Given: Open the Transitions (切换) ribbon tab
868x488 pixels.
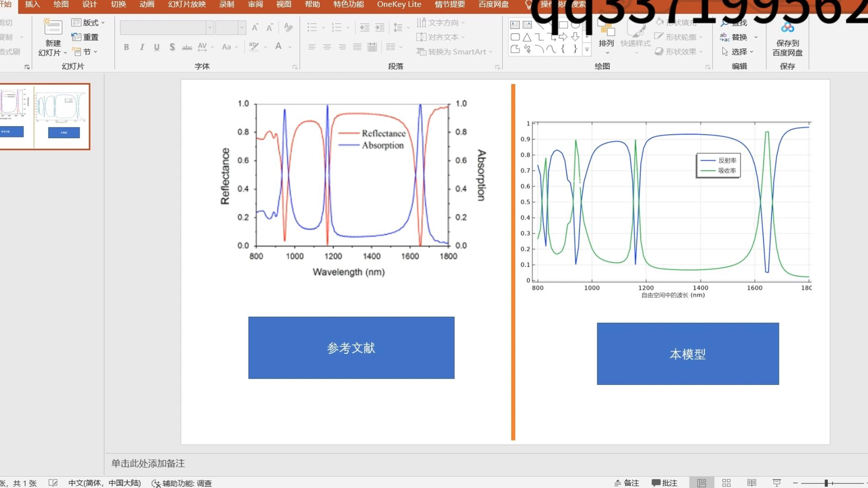Looking at the screenshot, I should 118,5.
